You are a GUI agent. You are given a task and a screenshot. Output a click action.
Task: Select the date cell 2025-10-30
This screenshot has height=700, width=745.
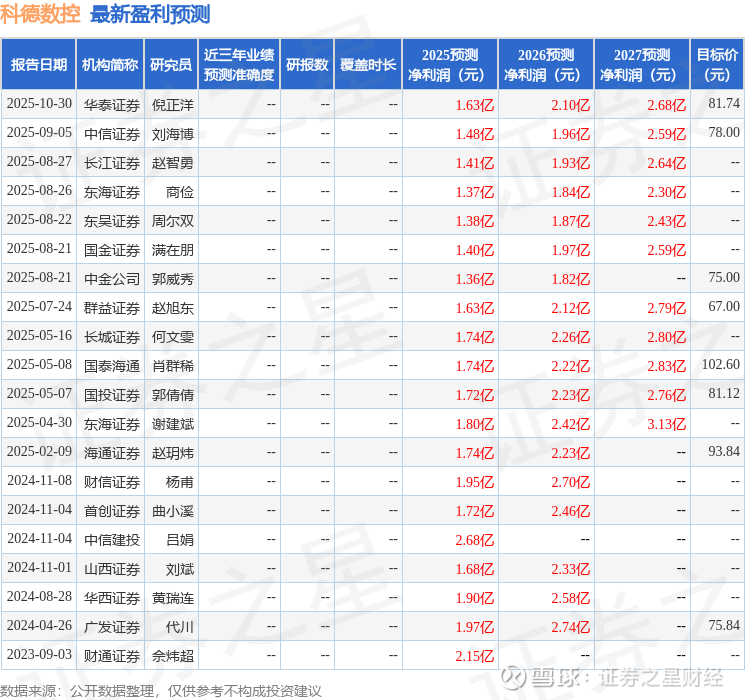(39, 104)
